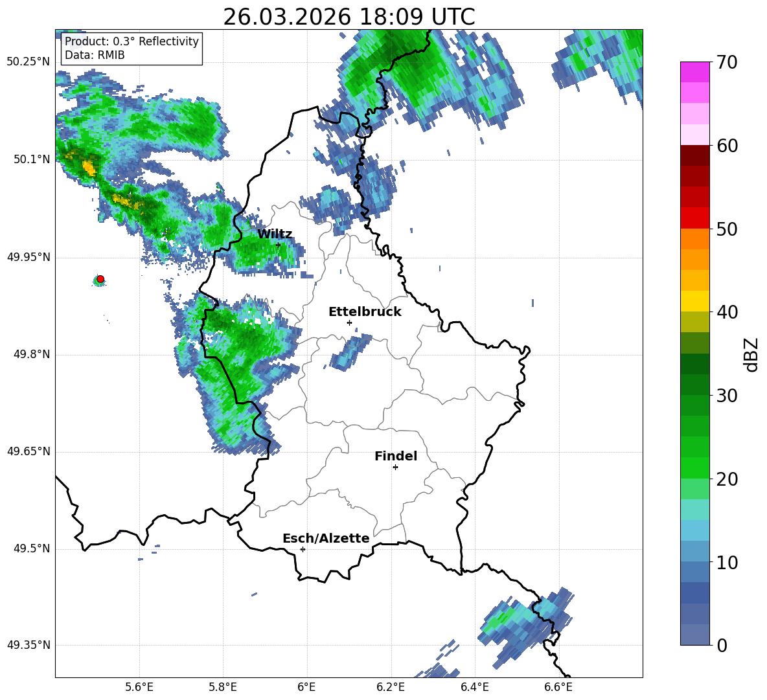Click the Esch/Alzette station cross marker
This screenshot has height=700, width=767.
pyautogui.click(x=303, y=549)
